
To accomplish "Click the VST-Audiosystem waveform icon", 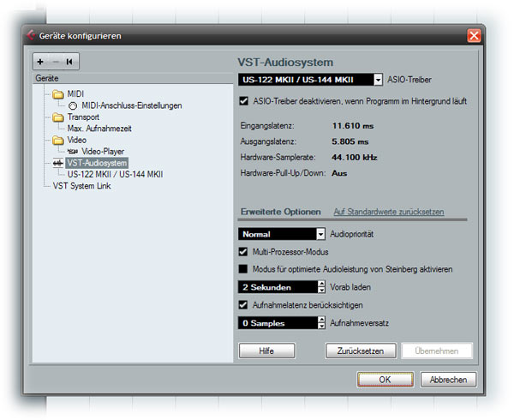I will click(x=58, y=163).
